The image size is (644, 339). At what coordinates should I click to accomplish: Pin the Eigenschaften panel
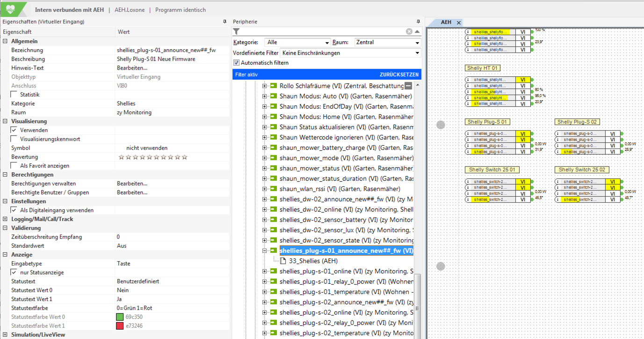point(225,22)
